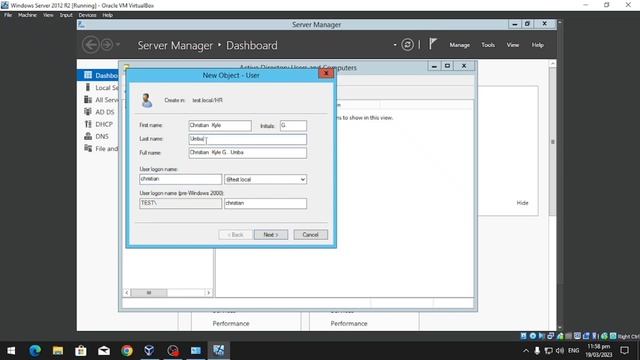Screen dimensions: 640x360
Task: Open VirtualBox File menu
Action: [x=8, y=15]
